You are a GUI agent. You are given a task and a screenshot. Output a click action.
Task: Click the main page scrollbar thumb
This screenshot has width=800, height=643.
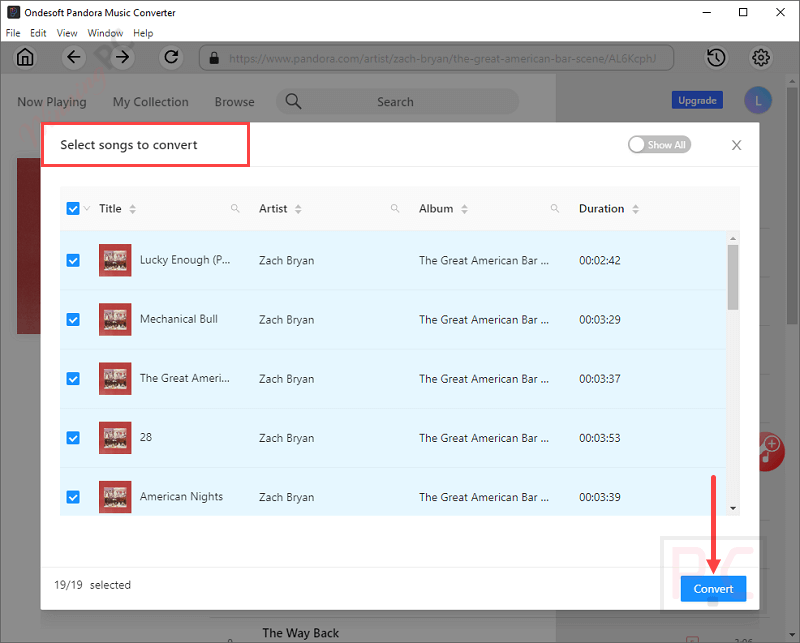[x=792, y=205]
